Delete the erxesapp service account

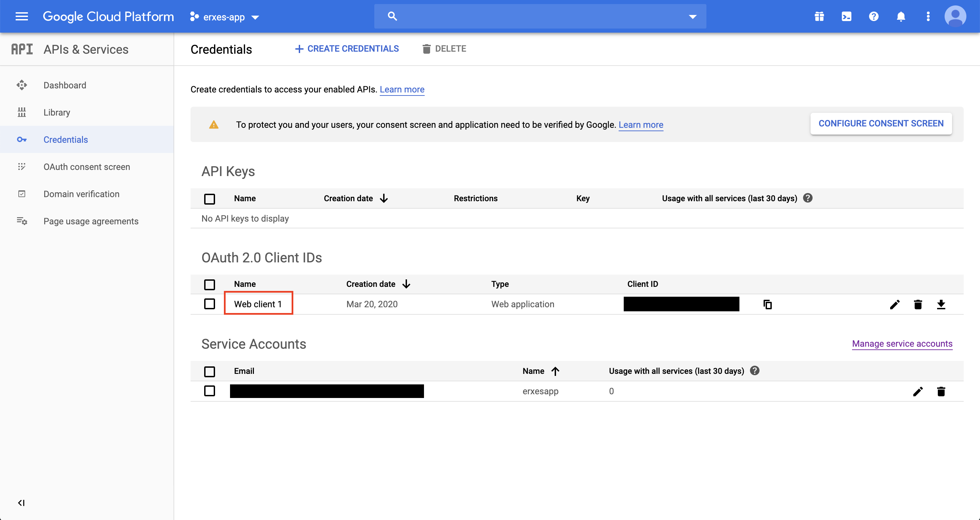click(941, 392)
